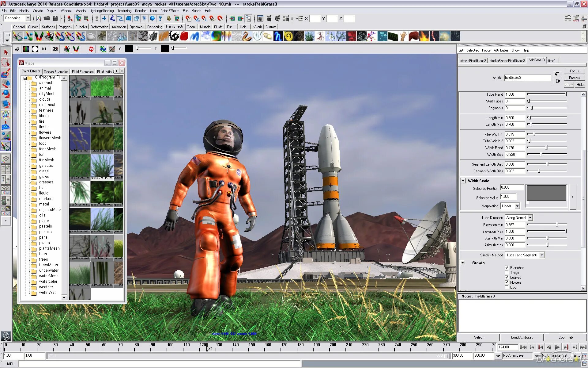The image size is (588, 368).
Task: Click the black C color swatch
Action: pos(129,49)
